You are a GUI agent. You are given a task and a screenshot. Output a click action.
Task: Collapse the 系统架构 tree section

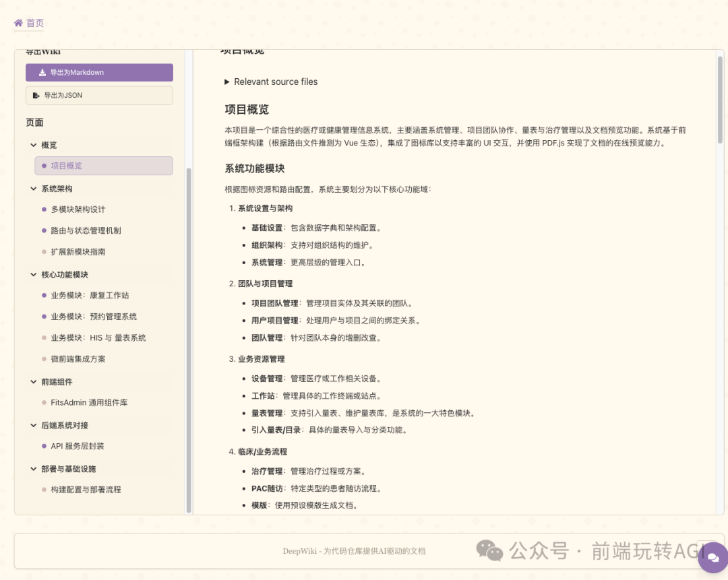[32, 188]
